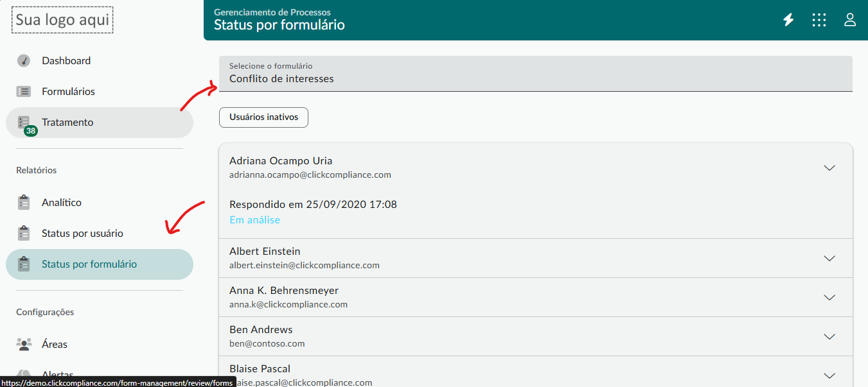Click the Analítico clipboard icon
This screenshot has height=387, width=868.
click(x=24, y=202)
